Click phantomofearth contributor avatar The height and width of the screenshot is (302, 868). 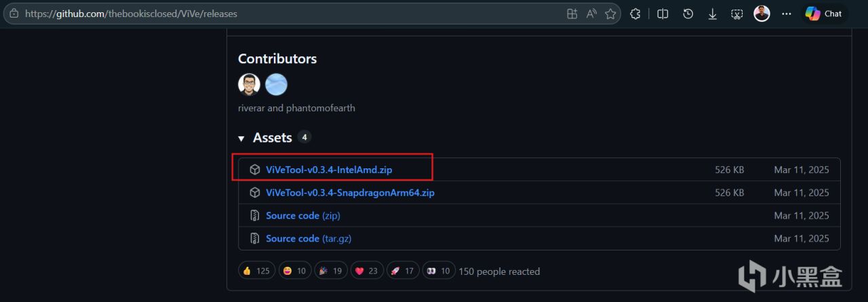[x=277, y=85]
